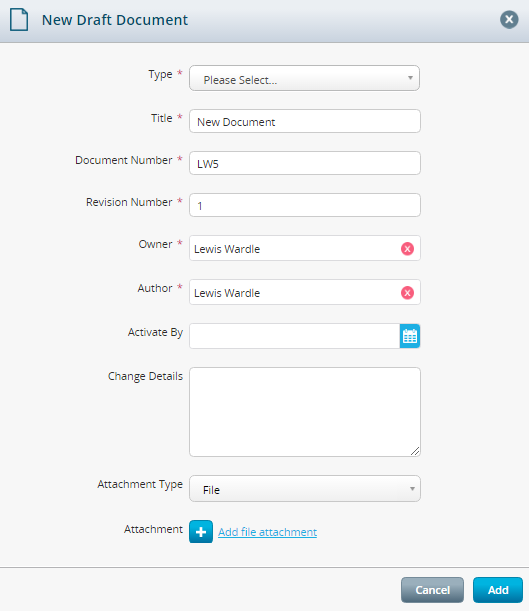Viewport: 529px width, 611px height.
Task: Click the plus attachment icon
Action: coord(201,532)
